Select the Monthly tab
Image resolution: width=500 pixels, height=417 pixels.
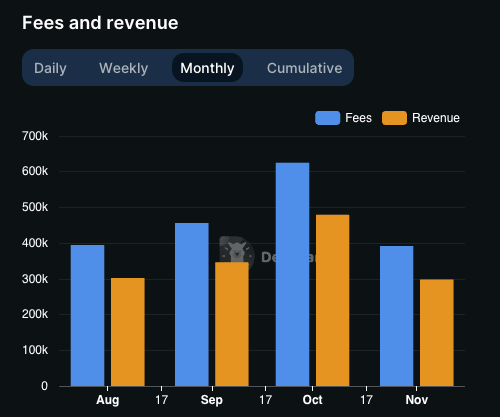coord(207,68)
